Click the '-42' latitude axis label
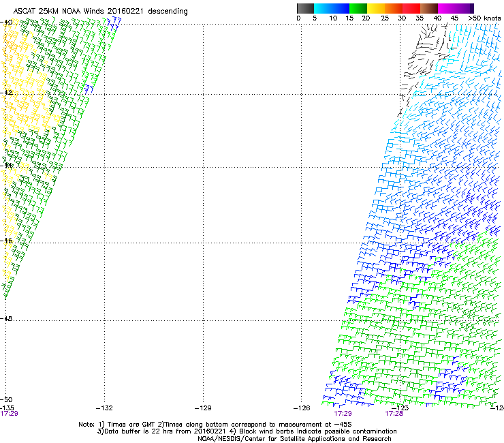The width and height of the screenshot is (504, 443). [6, 92]
